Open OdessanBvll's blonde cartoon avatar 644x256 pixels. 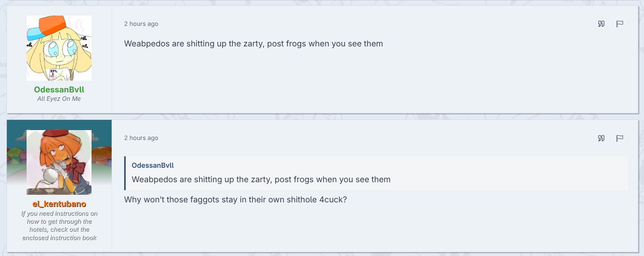[x=59, y=48]
